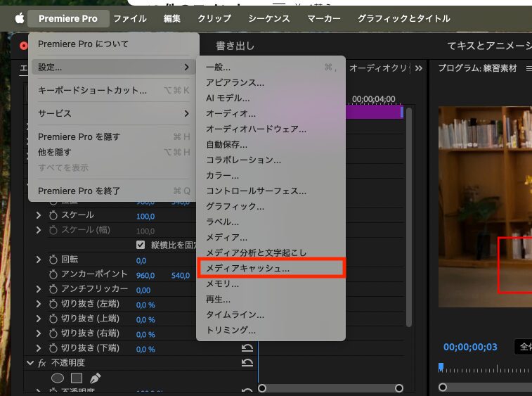Open ラベル... settings

(x=271, y=222)
